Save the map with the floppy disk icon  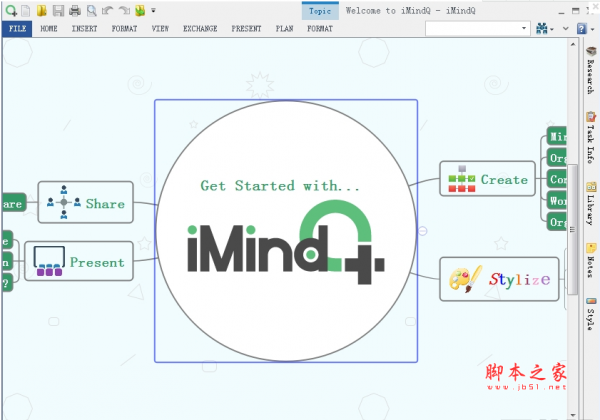coord(58,11)
